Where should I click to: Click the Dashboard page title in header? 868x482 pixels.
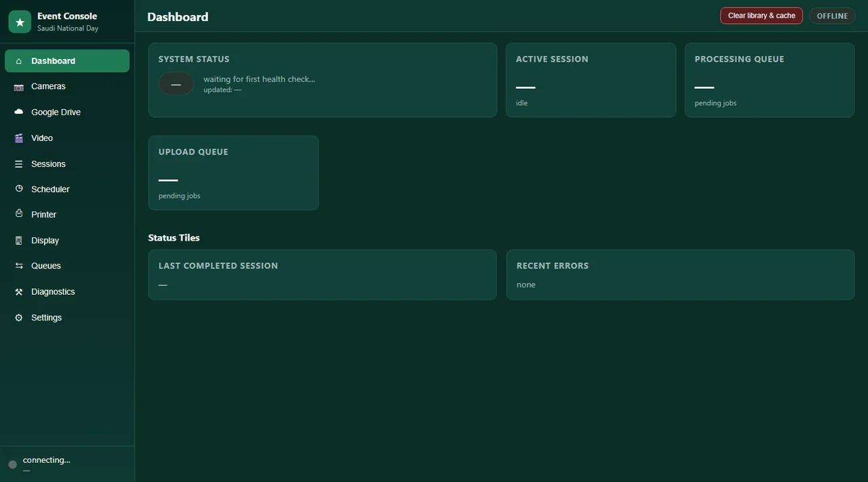[x=178, y=17]
